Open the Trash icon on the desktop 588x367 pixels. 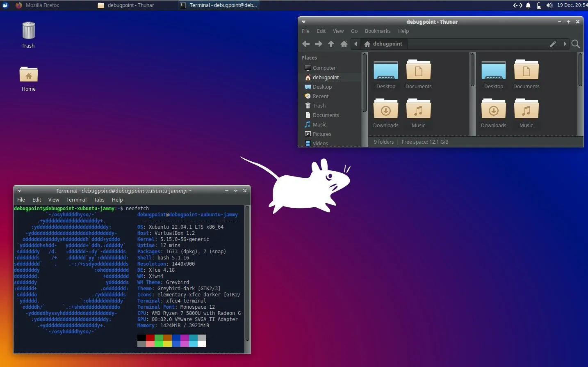coord(28,34)
